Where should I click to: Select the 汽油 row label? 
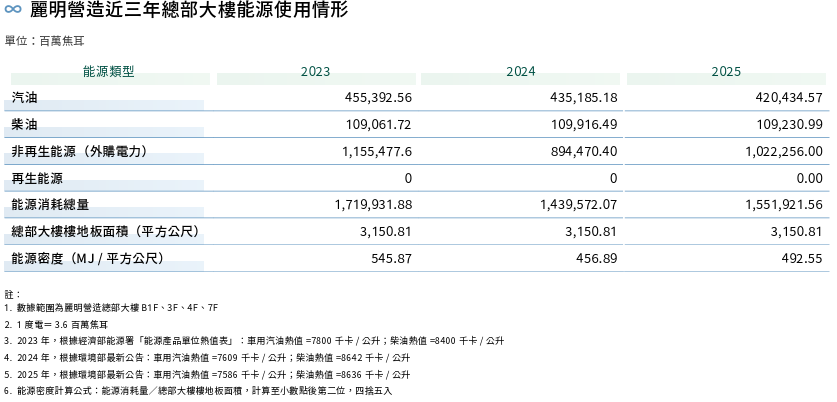pos(25,97)
